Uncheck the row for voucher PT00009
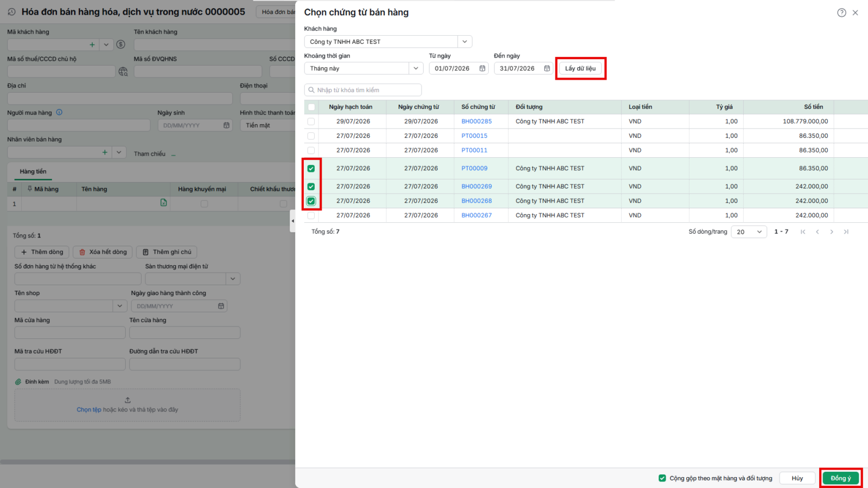 coord(311,169)
